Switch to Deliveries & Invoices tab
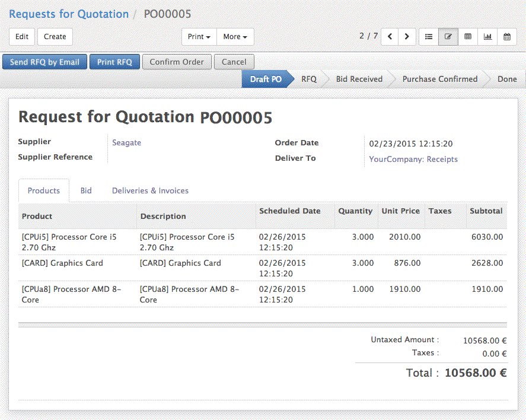 tap(150, 190)
